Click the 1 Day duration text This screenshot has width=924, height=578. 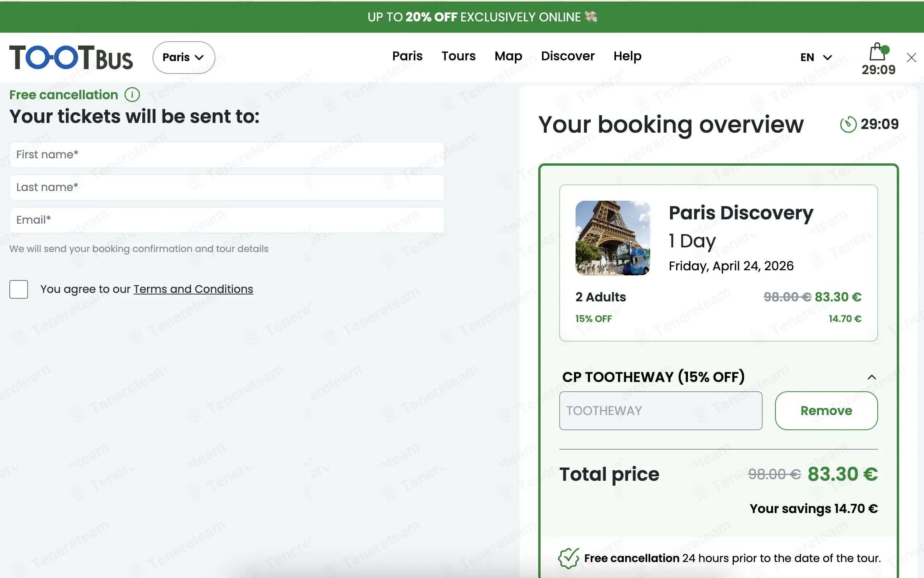pos(692,241)
